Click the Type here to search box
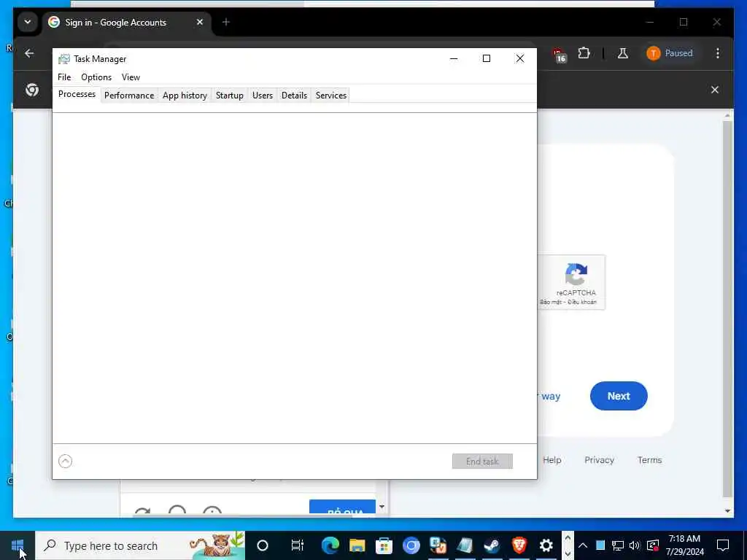The width and height of the screenshot is (747, 560). (140, 545)
